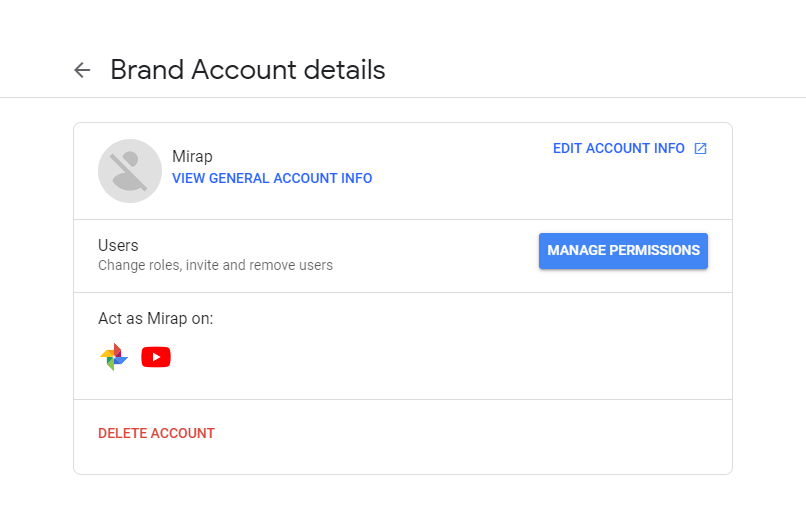The image size is (806, 530).
Task: Select the Mirap account name text
Action: point(192,156)
